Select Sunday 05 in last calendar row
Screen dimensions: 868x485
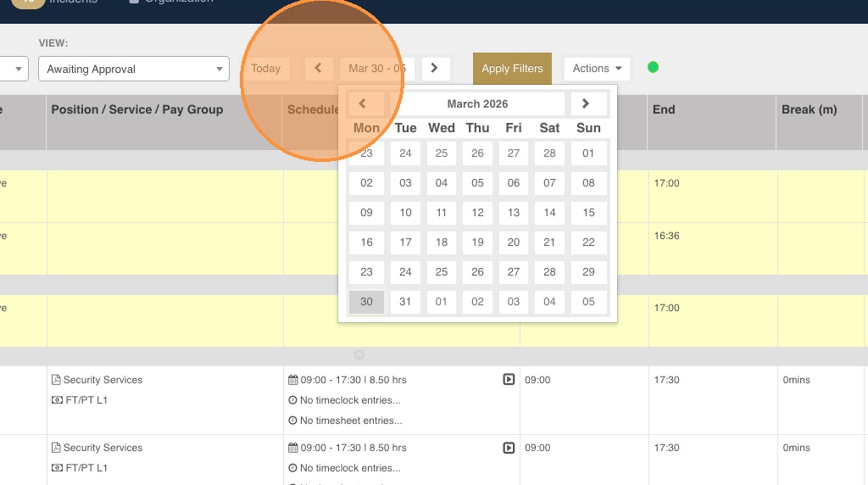588,302
